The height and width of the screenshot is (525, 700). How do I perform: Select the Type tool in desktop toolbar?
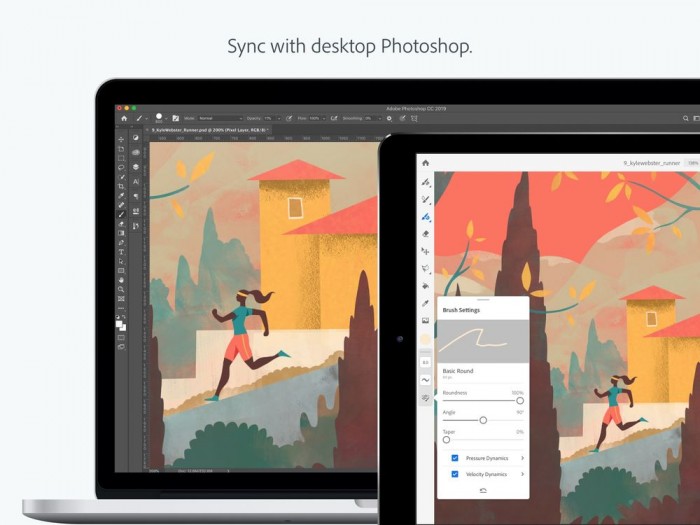click(121, 252)
